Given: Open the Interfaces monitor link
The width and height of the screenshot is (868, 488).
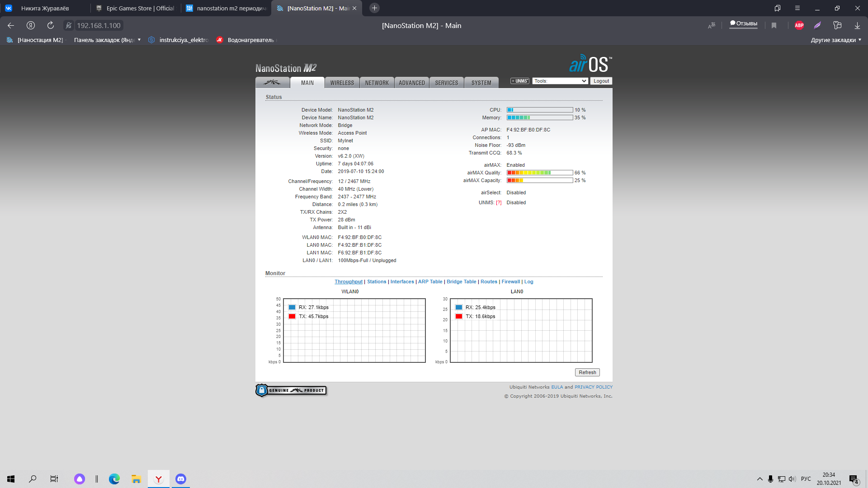Looking at the screenshot, I should tap(402, 282).
